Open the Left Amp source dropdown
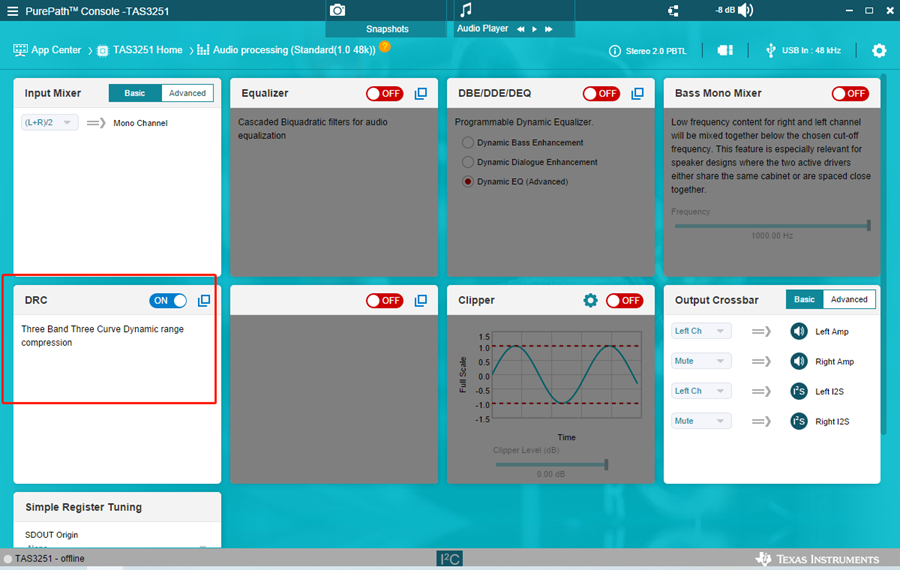Image resolution: width=900 pixels, height=570 pixels. [701, 331]
